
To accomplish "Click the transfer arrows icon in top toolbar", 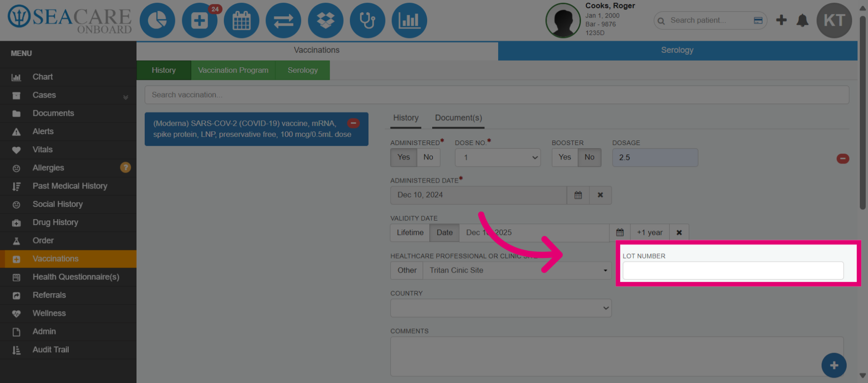I will [283, 20].
